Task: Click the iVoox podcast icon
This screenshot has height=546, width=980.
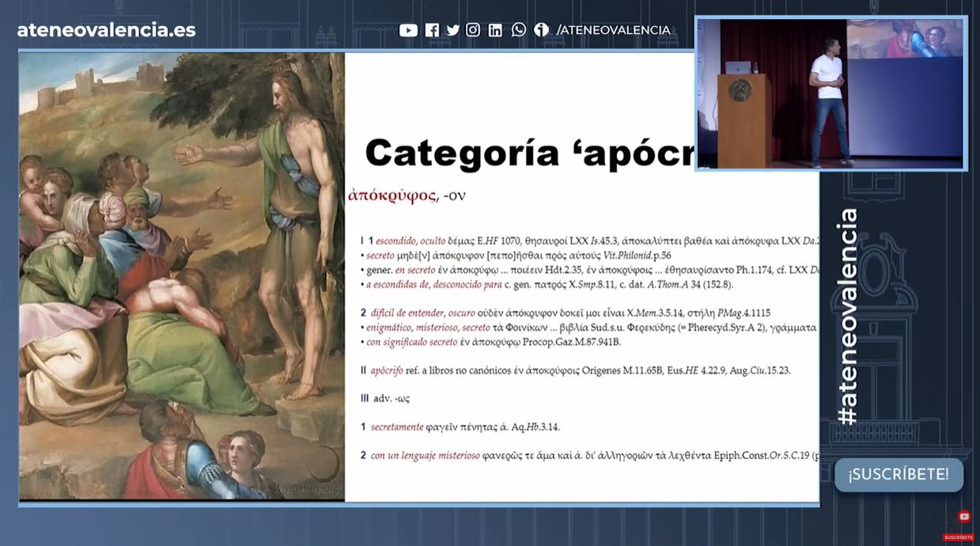Action: 541,30
